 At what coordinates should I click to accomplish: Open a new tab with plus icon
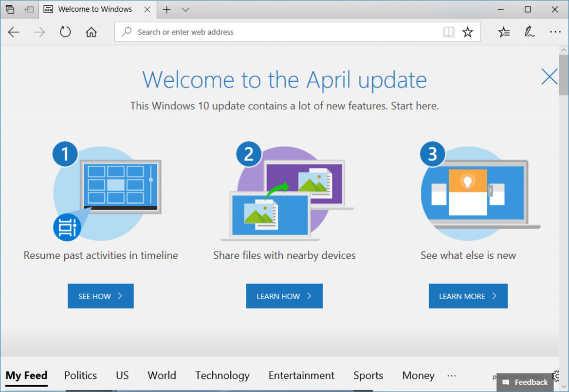tap(166, 9)
